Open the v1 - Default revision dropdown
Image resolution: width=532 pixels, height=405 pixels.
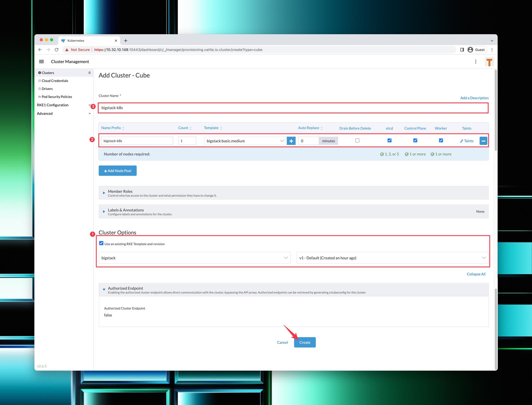coord(393,258)
